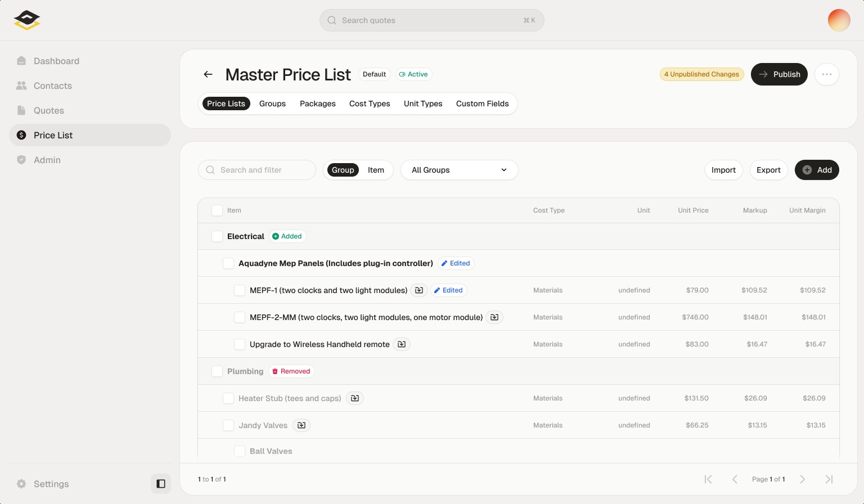Check the Heater Stub checkbox
The width and height of the screenshot is (864, 504).
(228, 398)
